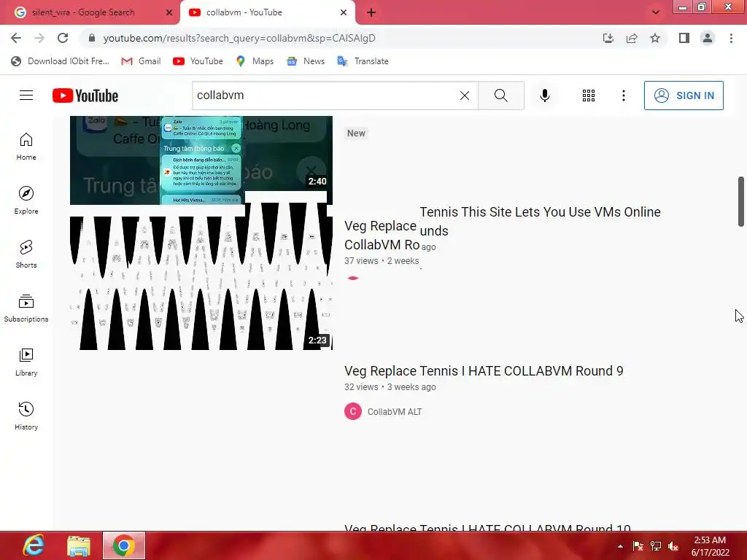Open Chrome three-dot menu
The height and width of the screenshot is (560, 747).
[x=731, y=38]
